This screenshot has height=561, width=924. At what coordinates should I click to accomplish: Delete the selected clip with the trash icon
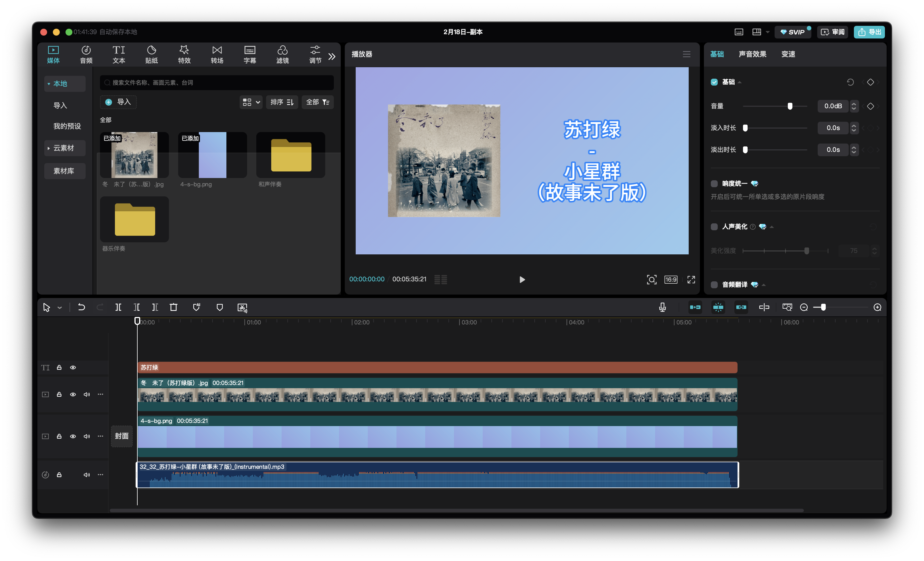pyautogui.click(x=173, y=308)
